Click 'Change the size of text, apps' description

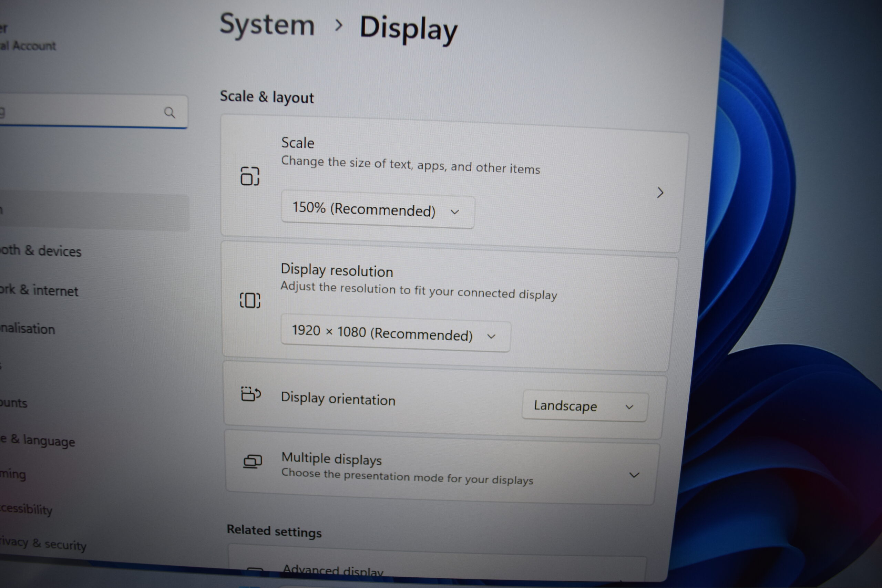tap(411, 165)
